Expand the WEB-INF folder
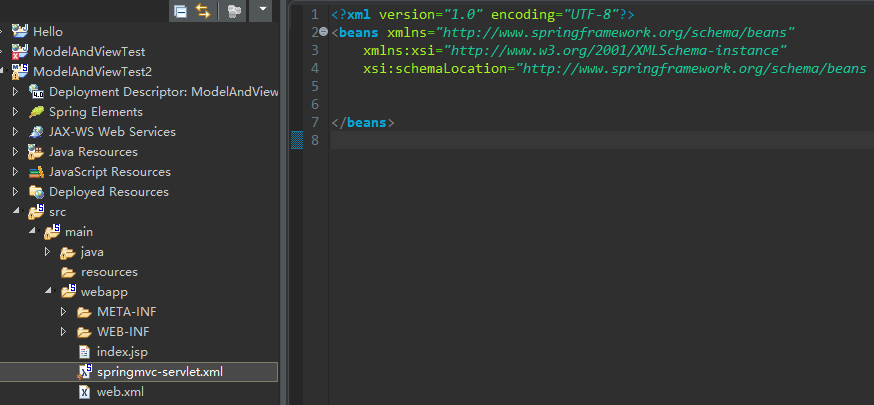874x405 pixels. pyautogui.click(x=64, y=332)
